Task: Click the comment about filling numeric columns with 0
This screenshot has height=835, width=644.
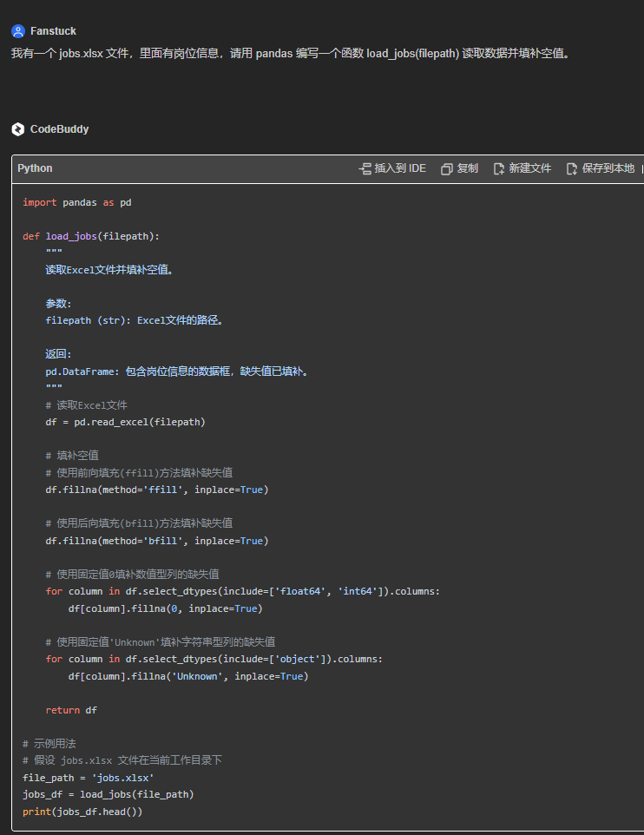Action: pyautogui.click(x=132, y=575)
